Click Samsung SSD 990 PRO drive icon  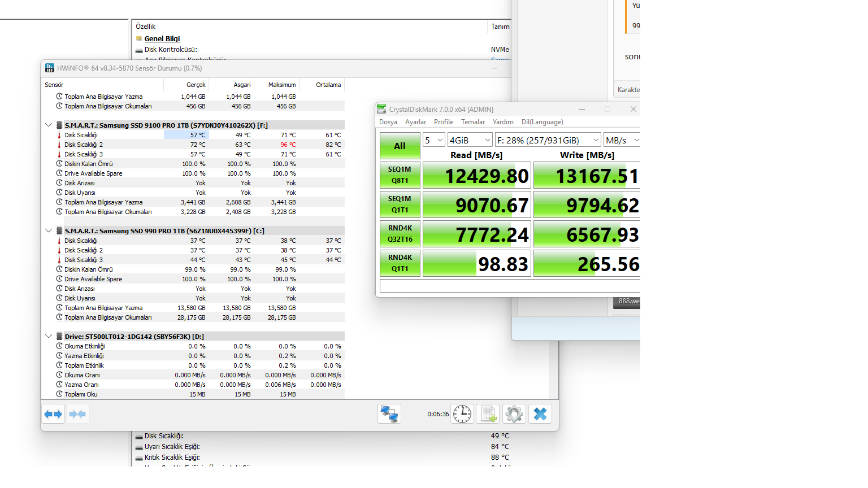click(59, 231)
